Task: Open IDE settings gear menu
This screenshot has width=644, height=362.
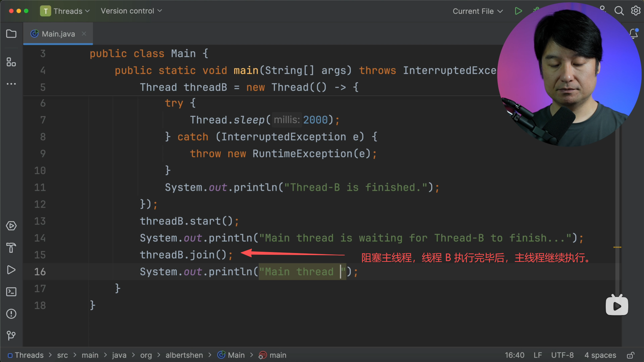Action: click(x=636, y=11)
